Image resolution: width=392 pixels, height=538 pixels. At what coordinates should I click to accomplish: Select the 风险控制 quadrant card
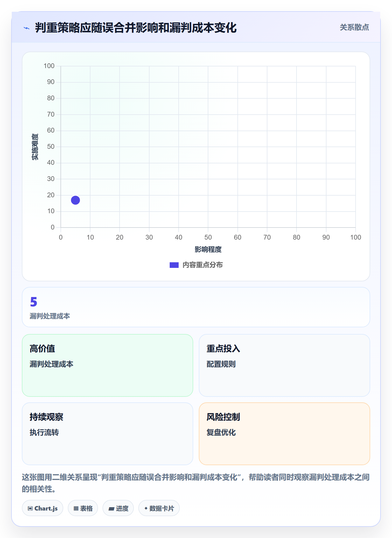point(284,433)
